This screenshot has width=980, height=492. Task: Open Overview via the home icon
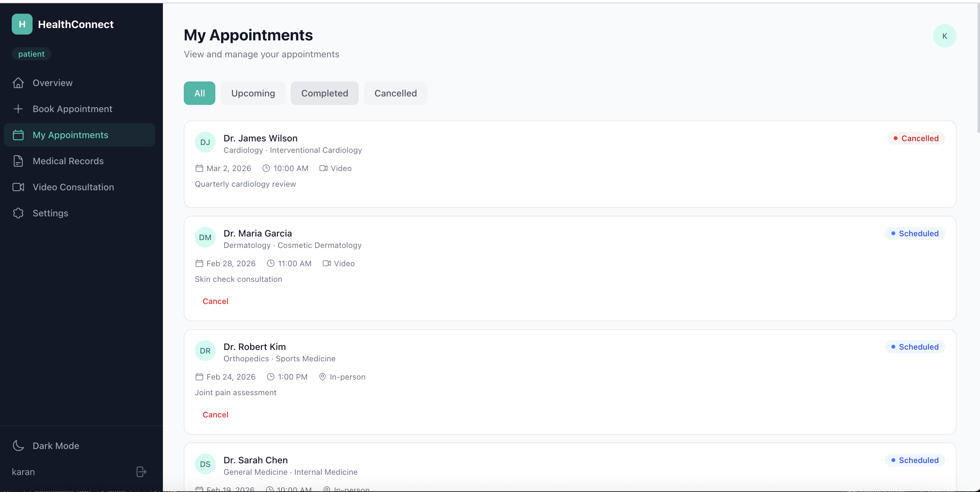tap(18, 82)
